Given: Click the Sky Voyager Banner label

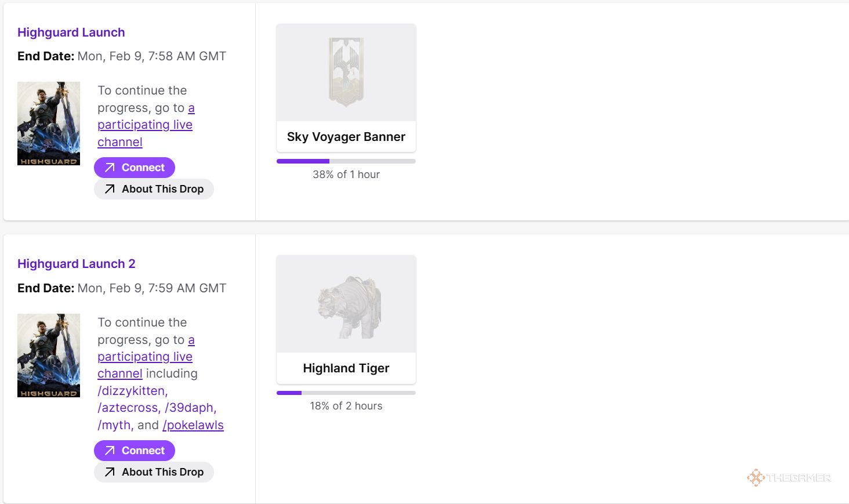Looking at the screenshot, I should pos(346,137).
